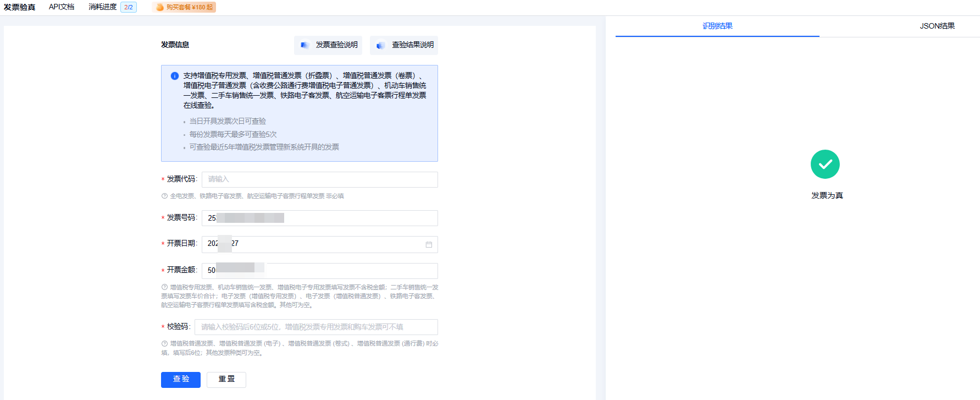The width and height of the screenshot is (980, 400).
Task: Open 查验结果说明
Action: pos(404,45)
